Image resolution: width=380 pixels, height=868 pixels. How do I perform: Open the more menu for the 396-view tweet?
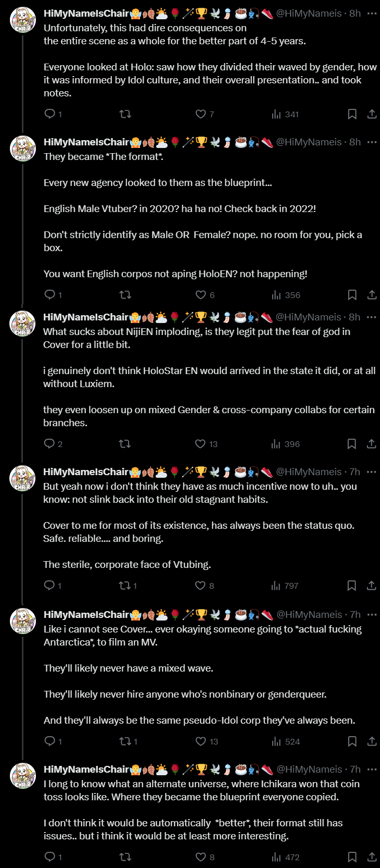pos(371,317)
